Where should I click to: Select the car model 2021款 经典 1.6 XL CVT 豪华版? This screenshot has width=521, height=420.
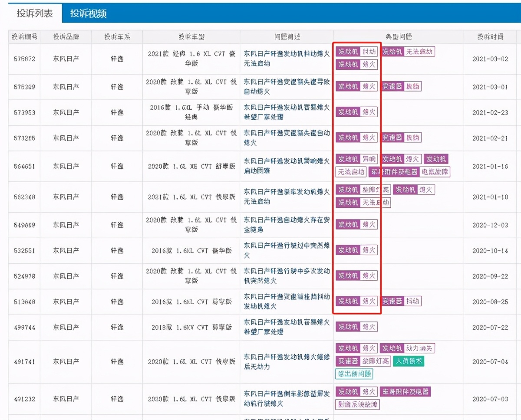coord(191,58)
